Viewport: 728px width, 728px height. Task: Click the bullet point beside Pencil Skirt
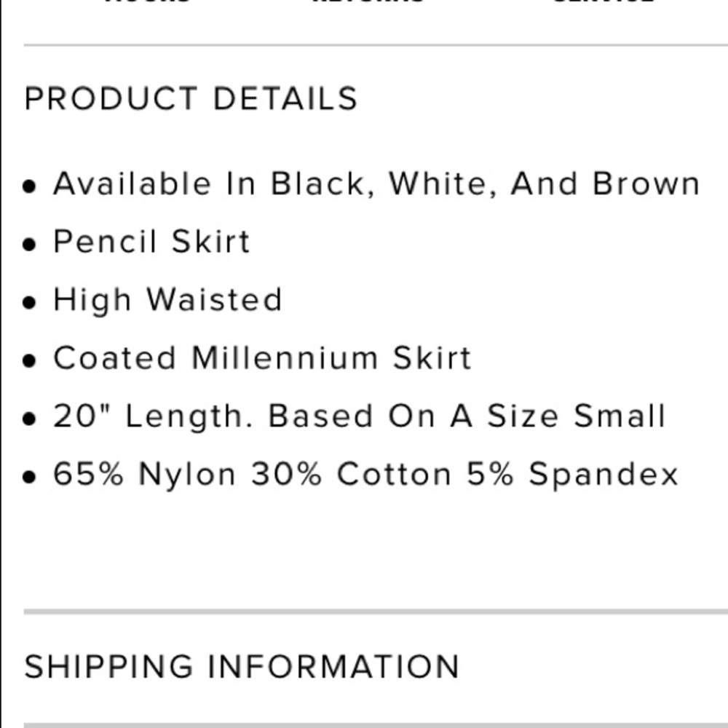coord(29,244)
